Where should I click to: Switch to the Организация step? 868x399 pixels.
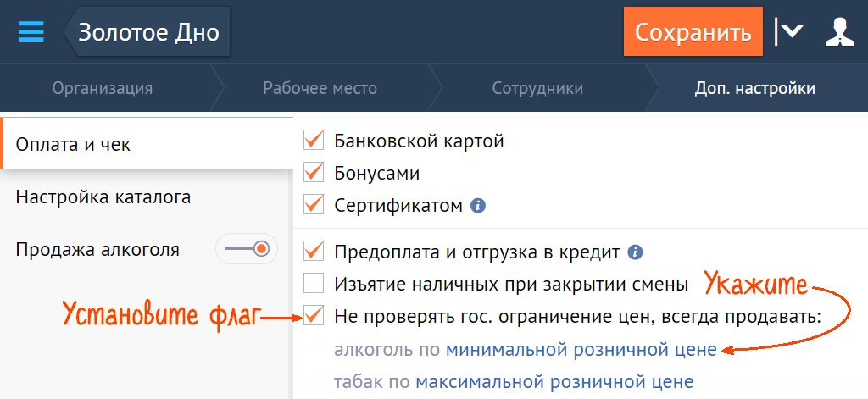pos(103,88)
